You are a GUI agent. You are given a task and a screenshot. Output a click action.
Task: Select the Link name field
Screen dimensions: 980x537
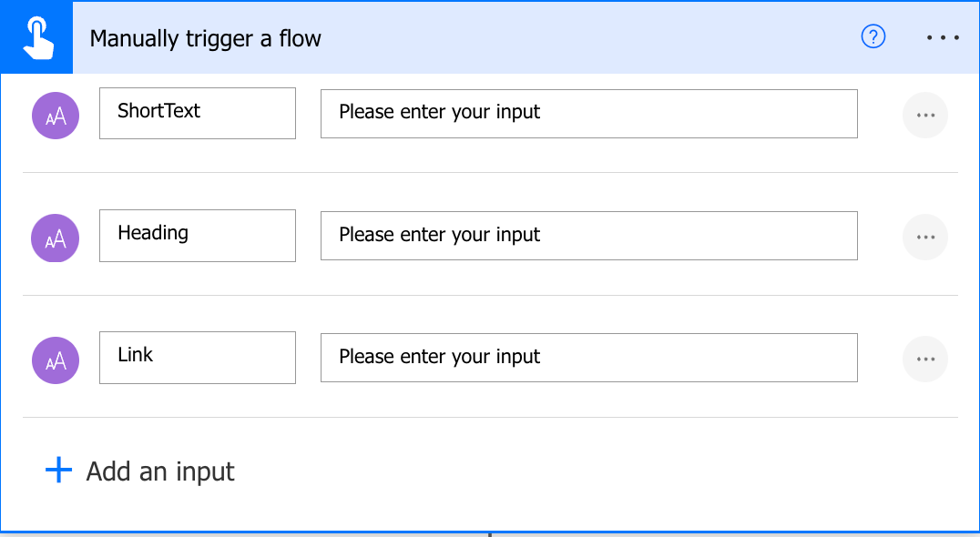[x=197, y=357]
